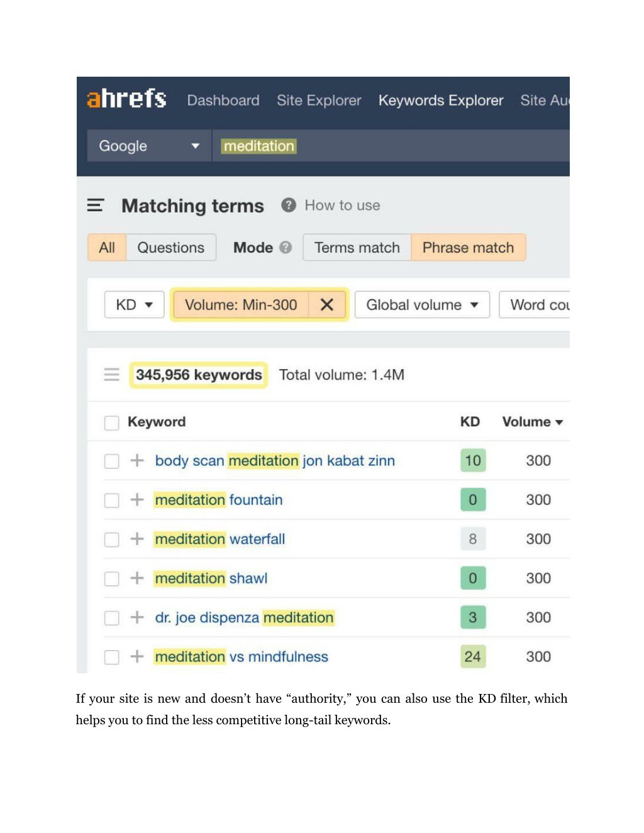Switch to the Questions tab
This screenshot has height=833, width=644.
tap(171, 248)
